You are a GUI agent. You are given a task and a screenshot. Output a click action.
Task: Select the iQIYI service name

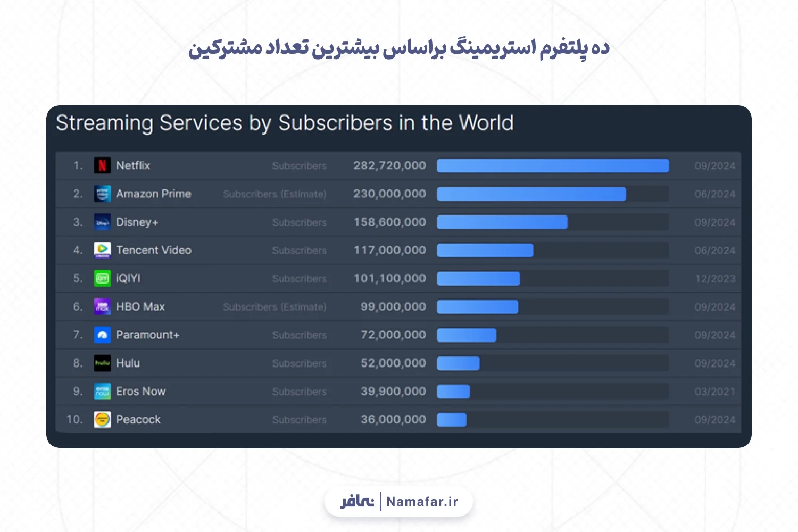click(x=128, y=278)
